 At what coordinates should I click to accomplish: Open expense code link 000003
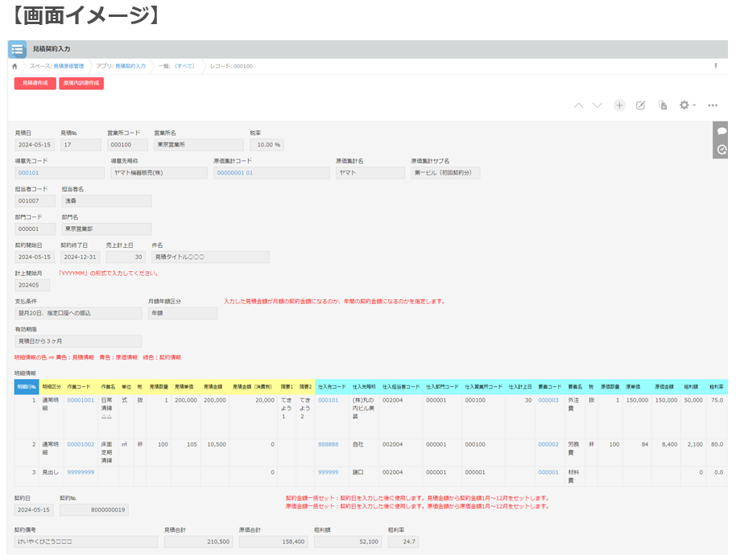click(x=548, y=401)
